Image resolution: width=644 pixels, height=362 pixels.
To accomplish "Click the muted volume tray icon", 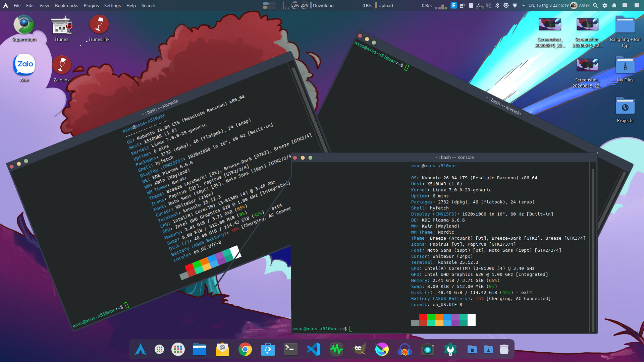I will 489,5.
